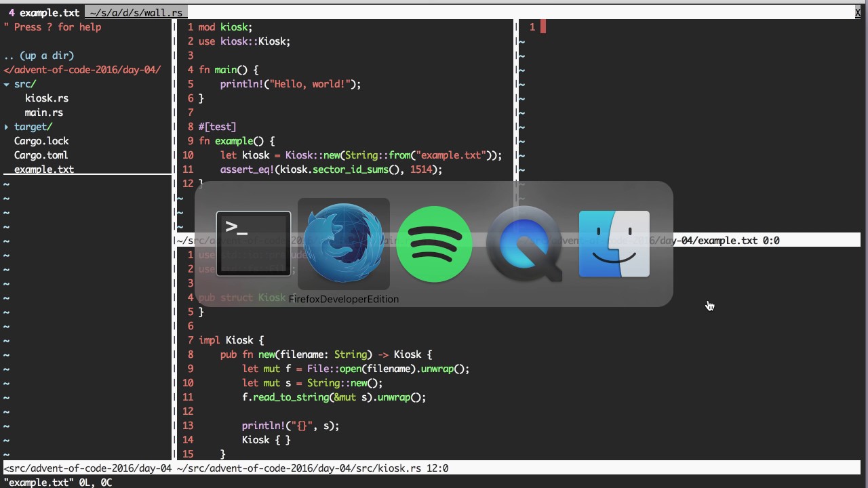Place cursor on 'mod kiosk;' line
Image resolution: width=868 pixels, height=488 pixels.
[225, 27]
